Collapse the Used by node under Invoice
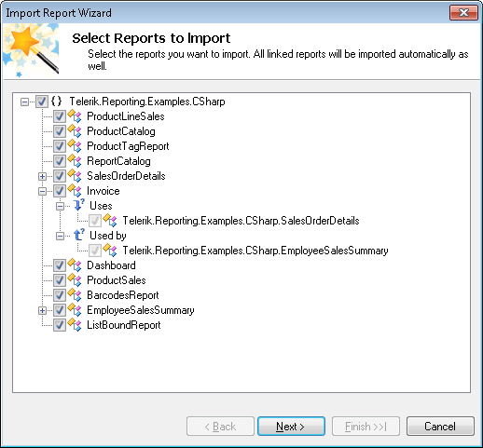483x448 pixels. (x=60, y=236)
